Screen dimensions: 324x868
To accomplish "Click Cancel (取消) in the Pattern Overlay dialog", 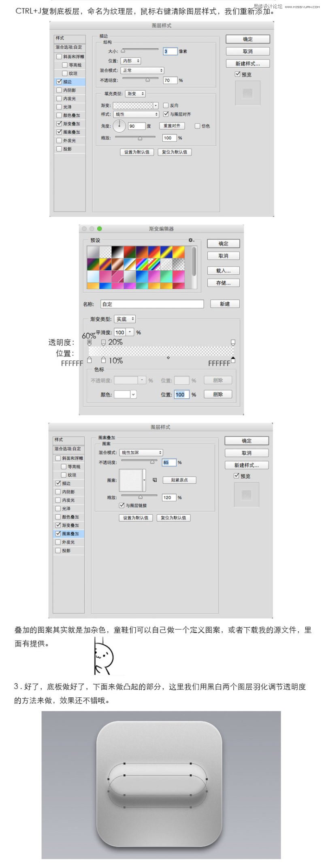I will point(247,453).
